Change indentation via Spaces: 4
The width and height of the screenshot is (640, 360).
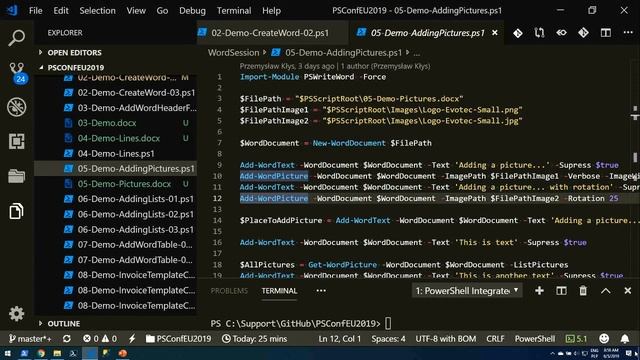pos(389,339)
